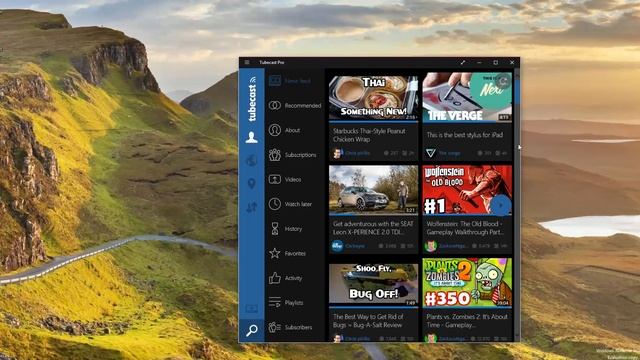Click title 'Wolfenstein: The Old Blood - Gameplay Walkthrough'
This screenshot has height=360, width=640.
point(464,228)
